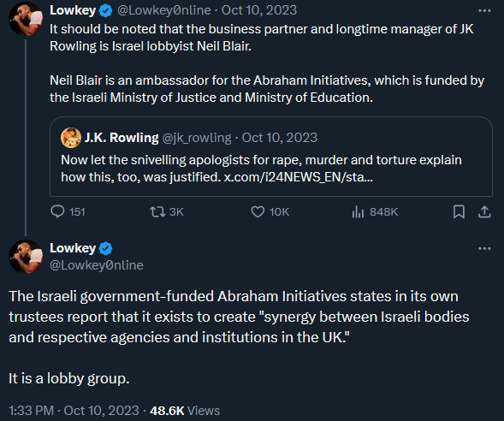Like the tweet with 10K hearts
This screenshot has height=421, width=504.
point(258,212)
